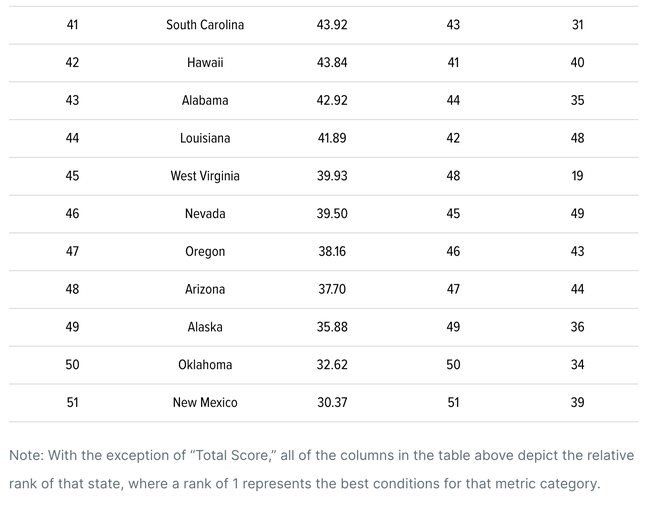The width and height of the screenshot is (647, 509).
Task: Click the Alaska state cell
Action: [x=205, y=327]
